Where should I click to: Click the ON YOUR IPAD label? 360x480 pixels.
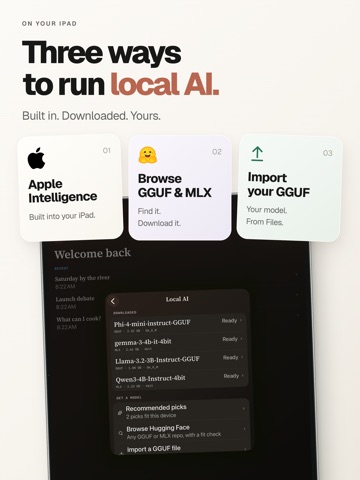pos(49,24)
